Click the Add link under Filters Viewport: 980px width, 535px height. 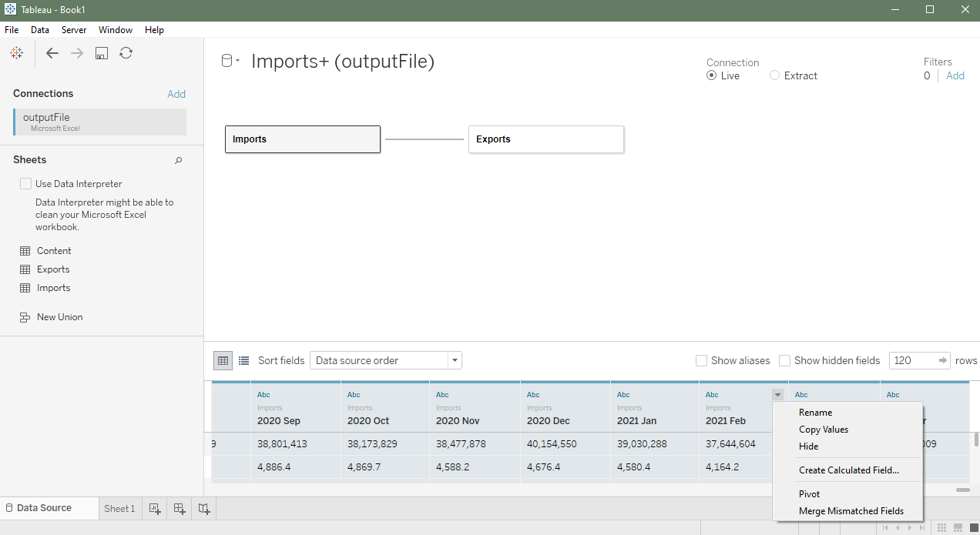(955, 75)
